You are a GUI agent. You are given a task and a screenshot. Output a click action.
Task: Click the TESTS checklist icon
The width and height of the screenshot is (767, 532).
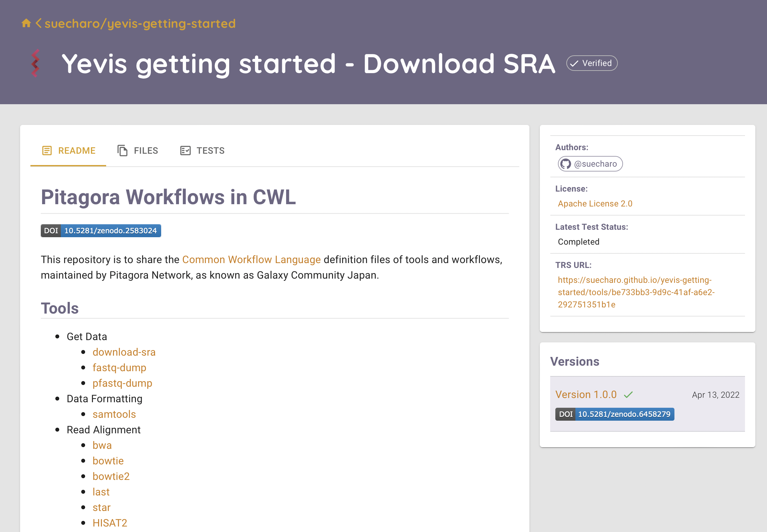click(x=185, y=151)
